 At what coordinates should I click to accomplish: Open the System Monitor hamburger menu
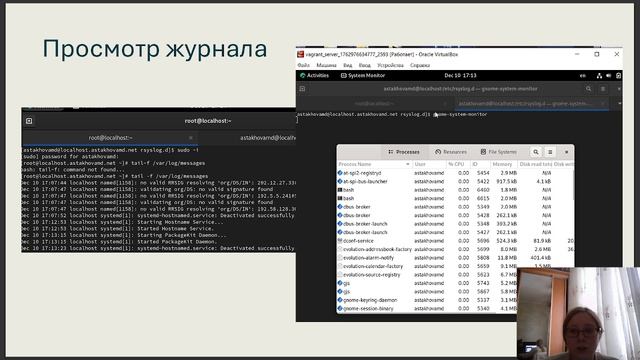[x=550, y=152]
